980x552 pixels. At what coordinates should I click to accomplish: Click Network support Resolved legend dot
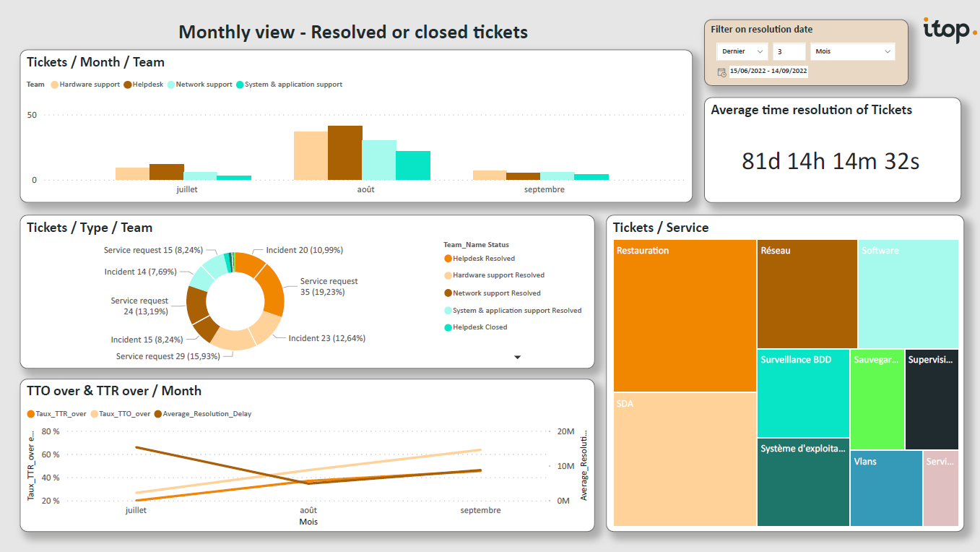click(448, 293)
